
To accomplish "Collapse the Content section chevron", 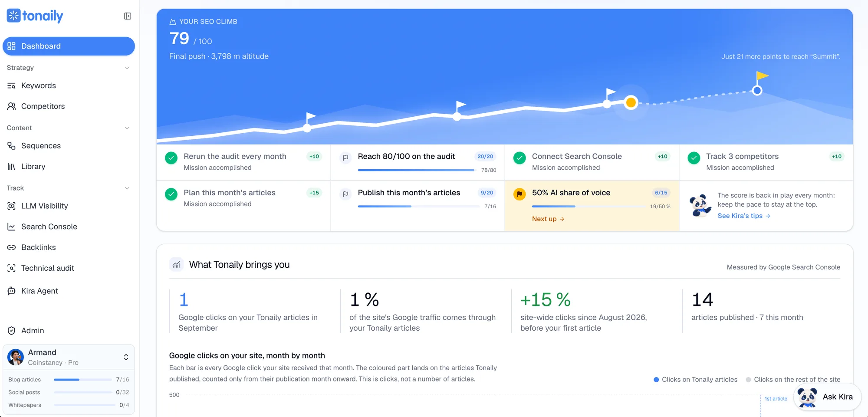I will coord(127,128).
